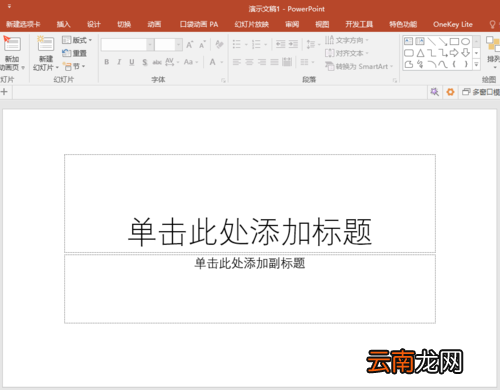Open the Section (节) dropdown
This screenshot has width=500, height=390.
pos(74,66)
